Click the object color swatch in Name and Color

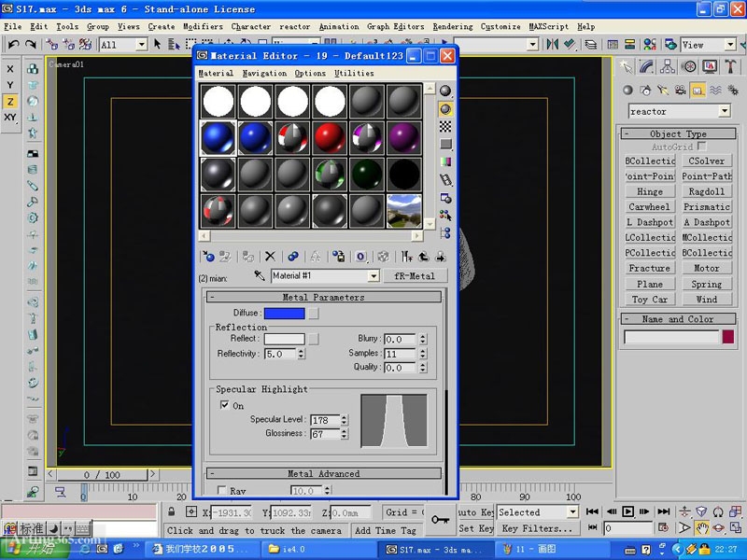[x=728, y=337]
